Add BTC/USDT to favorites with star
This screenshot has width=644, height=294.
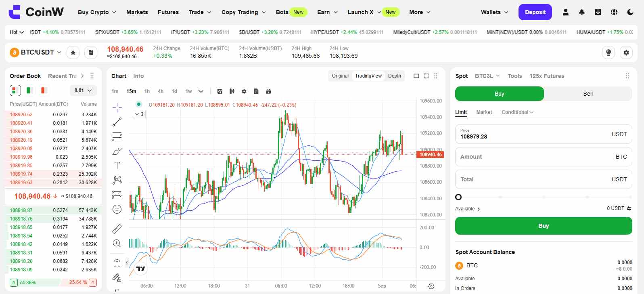(x=73, y=52)
